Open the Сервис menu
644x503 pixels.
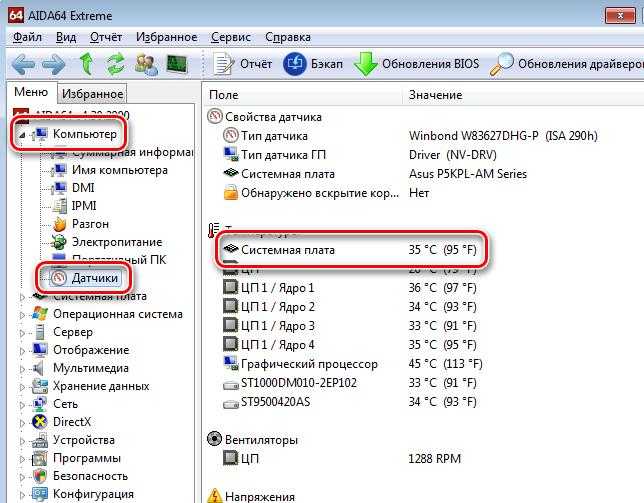(x=230, y=37)
